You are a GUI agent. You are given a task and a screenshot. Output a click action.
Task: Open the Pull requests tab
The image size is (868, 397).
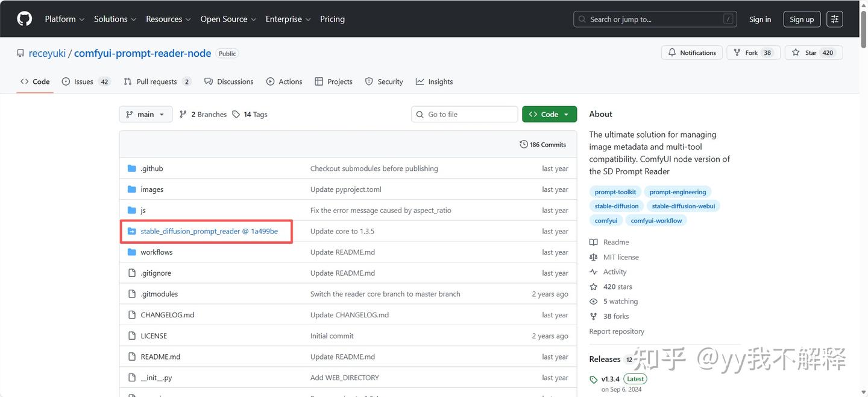(157, 81)
